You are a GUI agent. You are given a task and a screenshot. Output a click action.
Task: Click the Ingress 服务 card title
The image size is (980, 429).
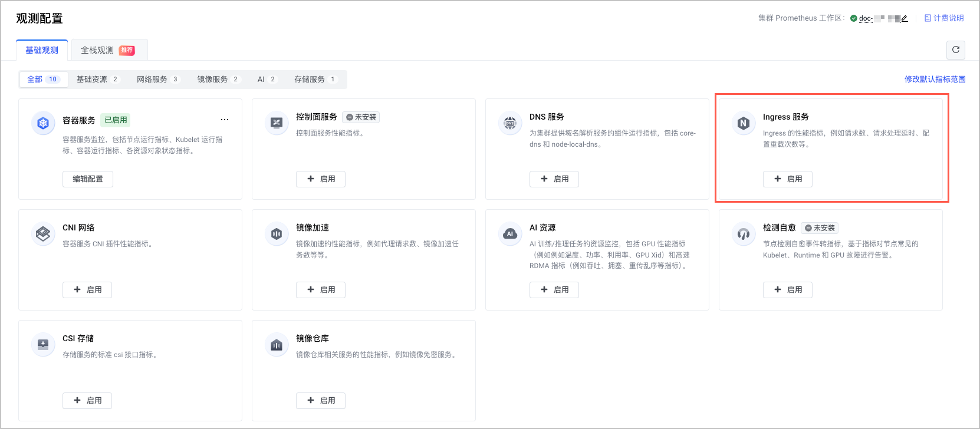click(x=786, y=117)
